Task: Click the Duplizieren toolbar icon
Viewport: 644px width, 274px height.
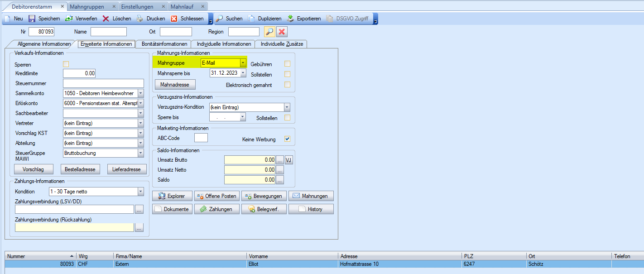Action: click(x=251, y=19)
